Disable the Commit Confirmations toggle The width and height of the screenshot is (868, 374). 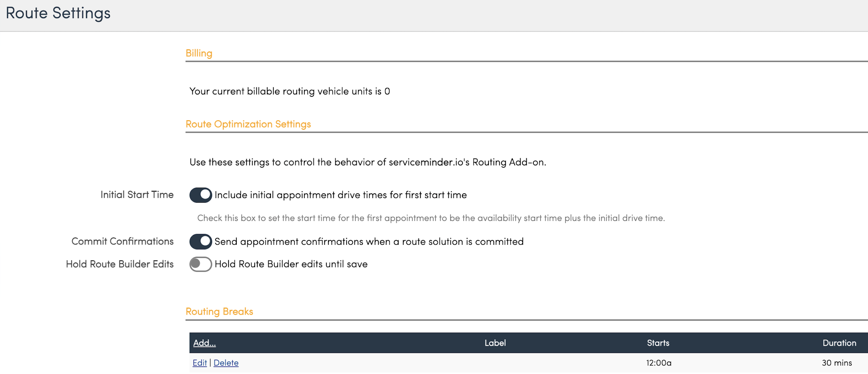(200, 242)
